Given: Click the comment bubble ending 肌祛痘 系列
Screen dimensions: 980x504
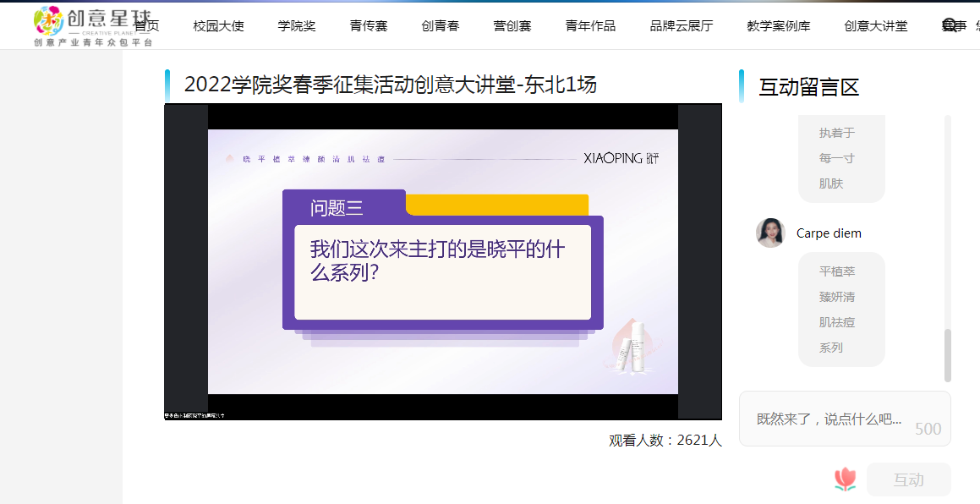Looking at the screenshot, I should [x=842, y=310].
